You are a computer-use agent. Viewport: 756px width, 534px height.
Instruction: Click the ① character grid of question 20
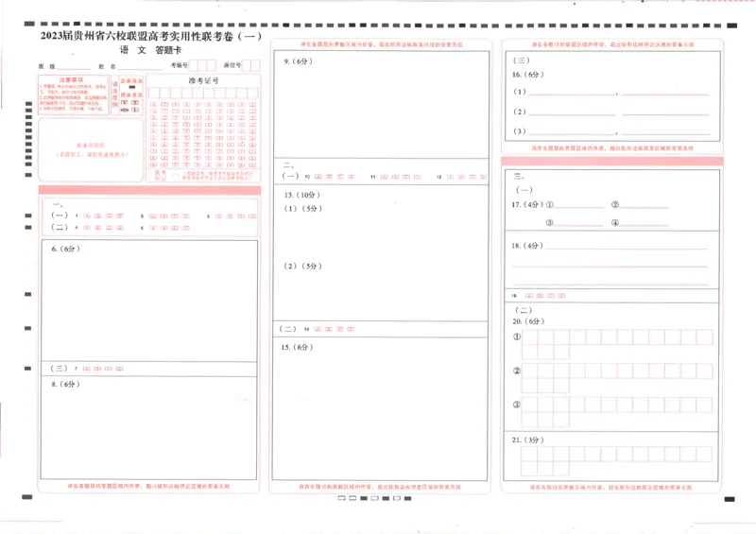coord(617,344)
